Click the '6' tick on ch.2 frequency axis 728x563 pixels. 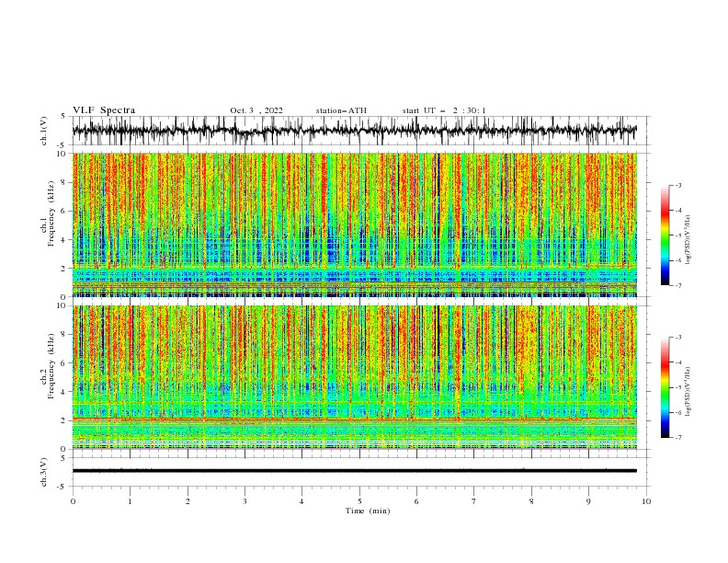64,363
